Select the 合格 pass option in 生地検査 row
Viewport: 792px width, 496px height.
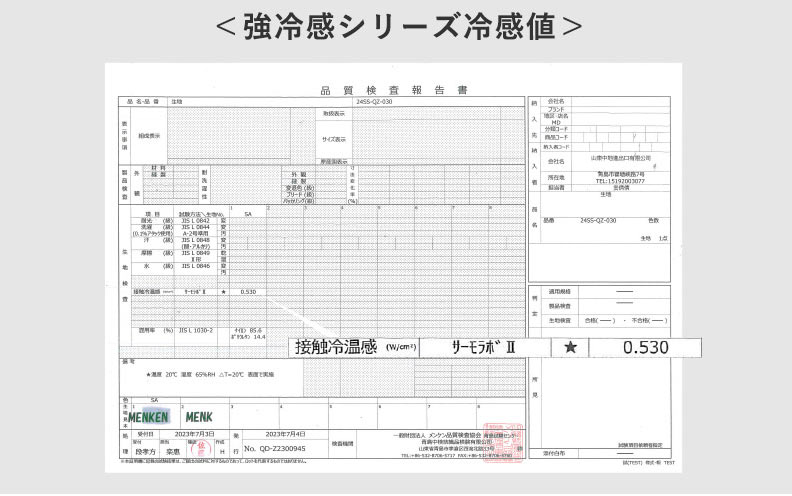point(592,320)
